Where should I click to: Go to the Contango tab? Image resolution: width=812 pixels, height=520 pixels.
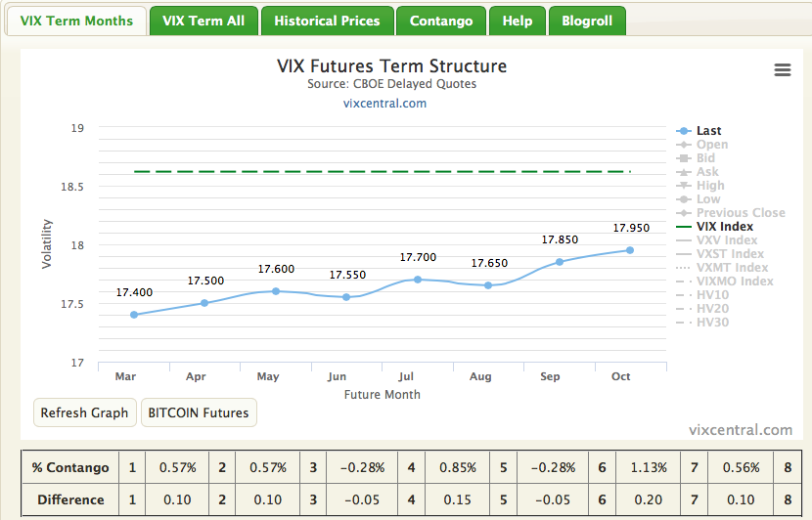click(x=441, y=21)
